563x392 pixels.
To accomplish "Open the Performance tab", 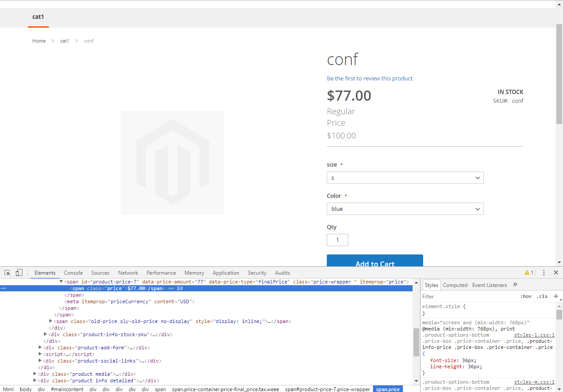I will 161,273.
